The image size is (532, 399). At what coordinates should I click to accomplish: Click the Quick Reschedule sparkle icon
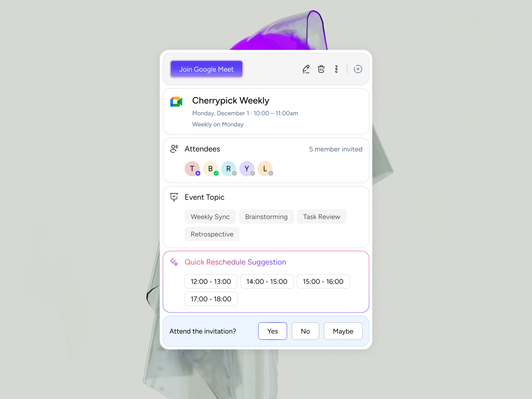pos(174,262)
